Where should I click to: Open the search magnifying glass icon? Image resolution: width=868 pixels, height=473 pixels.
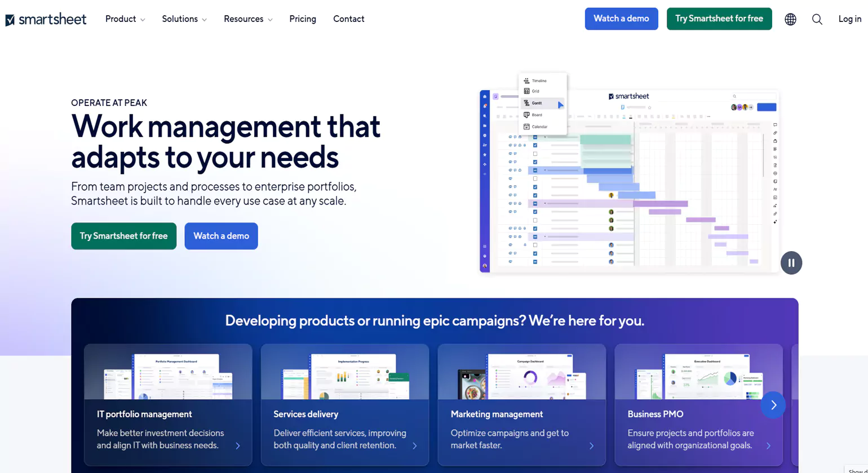point(817,19)
